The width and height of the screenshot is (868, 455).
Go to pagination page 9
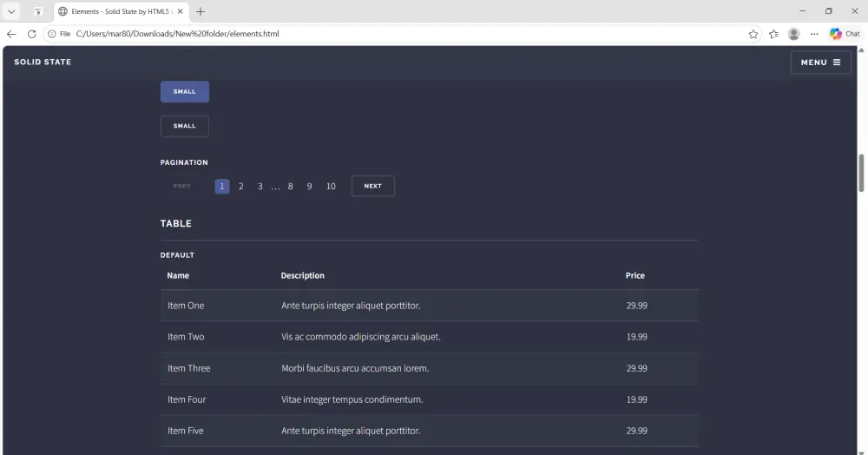point(310,187)
